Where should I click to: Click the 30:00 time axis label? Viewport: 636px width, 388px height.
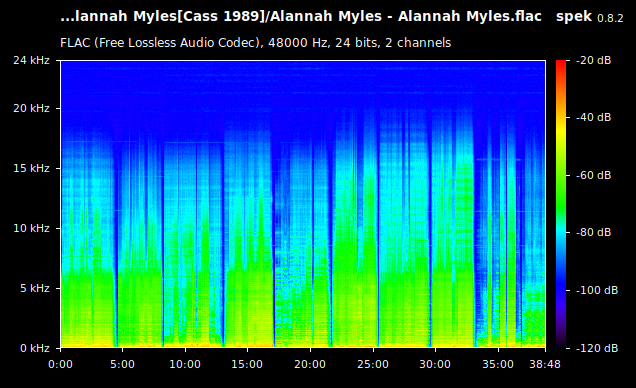[x=435, y=364]
